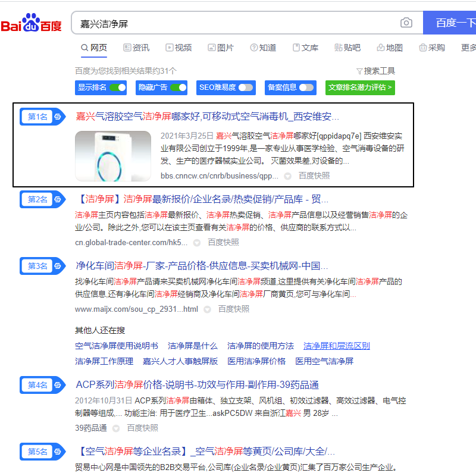Open www.maijx.com result URL
The image size is (476, 476).
(136, 309)
